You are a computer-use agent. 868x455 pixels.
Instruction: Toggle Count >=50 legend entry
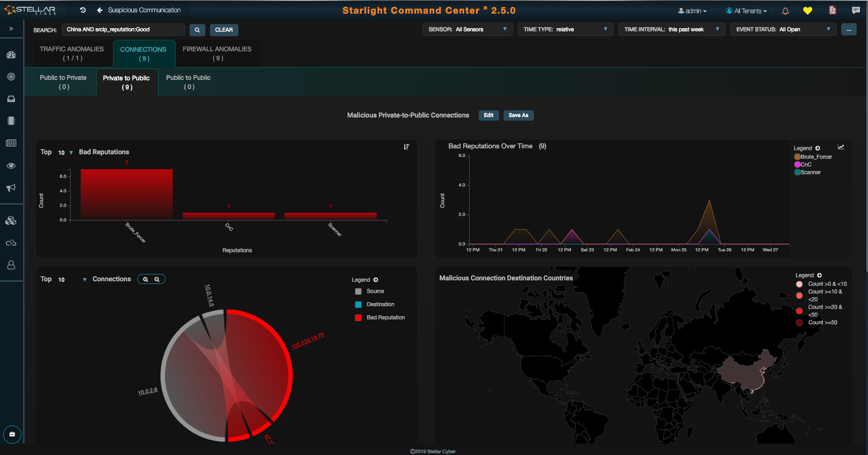817,323
